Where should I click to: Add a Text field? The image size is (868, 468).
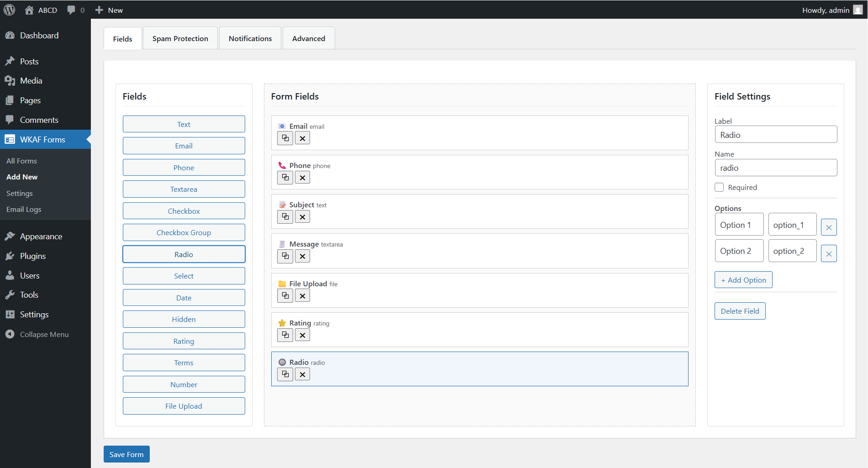click(x=184, y=124)
